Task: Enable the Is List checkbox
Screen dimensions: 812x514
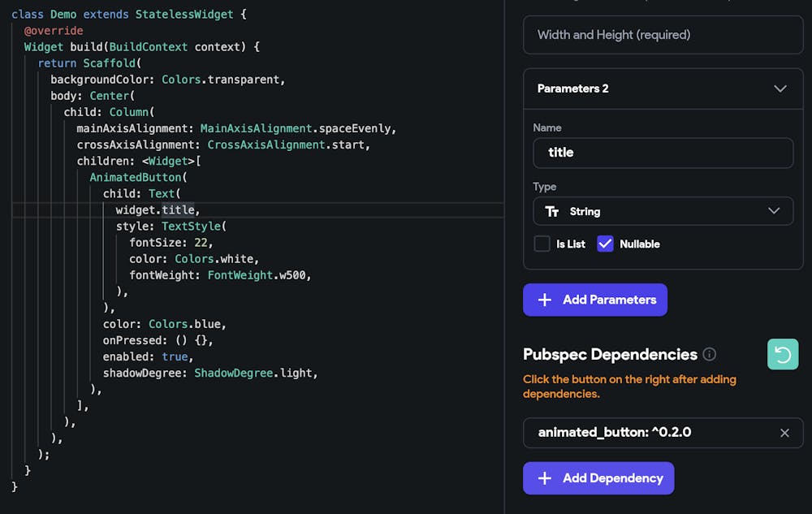Action: (542, 244)
